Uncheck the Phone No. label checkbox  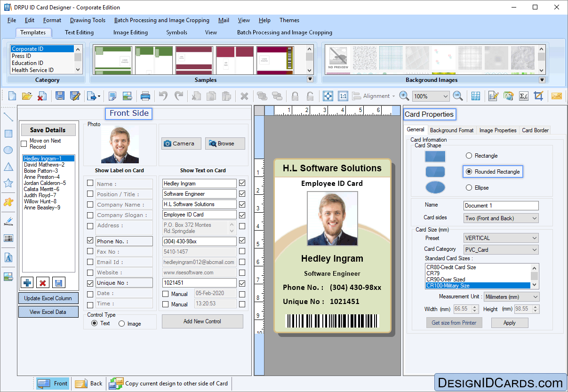[90, 240]
